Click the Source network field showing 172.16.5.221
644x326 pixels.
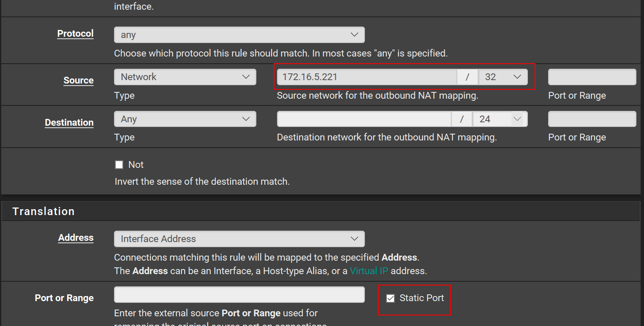pos(367,77)
